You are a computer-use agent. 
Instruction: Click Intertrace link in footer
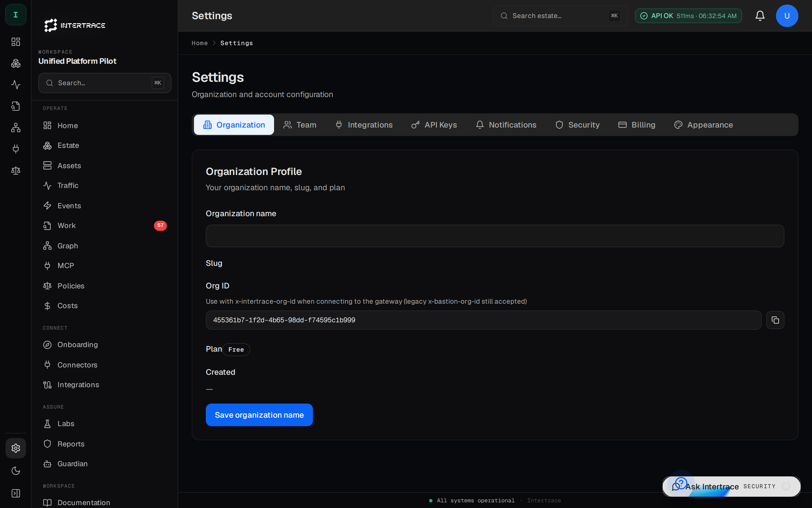tap(544, 501)
